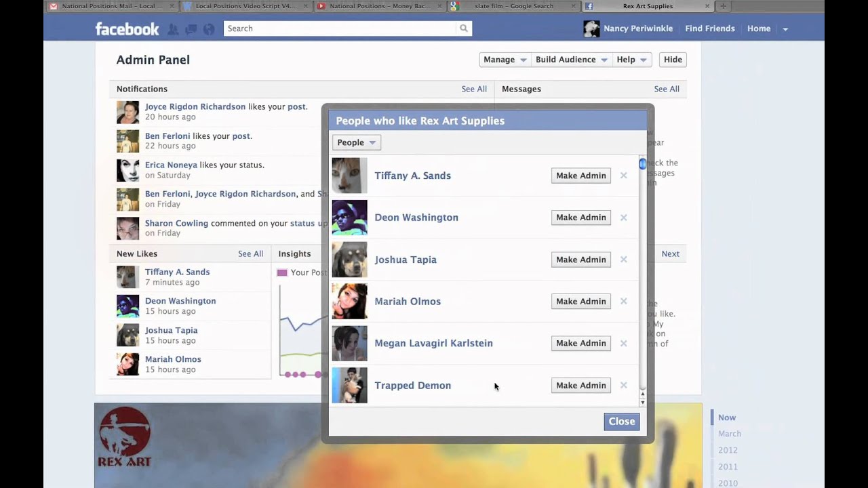Open Sharon Cowling notification name
The width and height of the screenshot is (868, 488).
(x=176, y=223)
